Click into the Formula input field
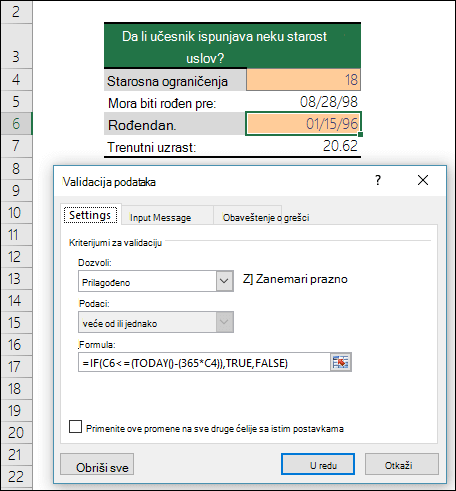The height and width of the screenshot is (491, 456). 204,362
